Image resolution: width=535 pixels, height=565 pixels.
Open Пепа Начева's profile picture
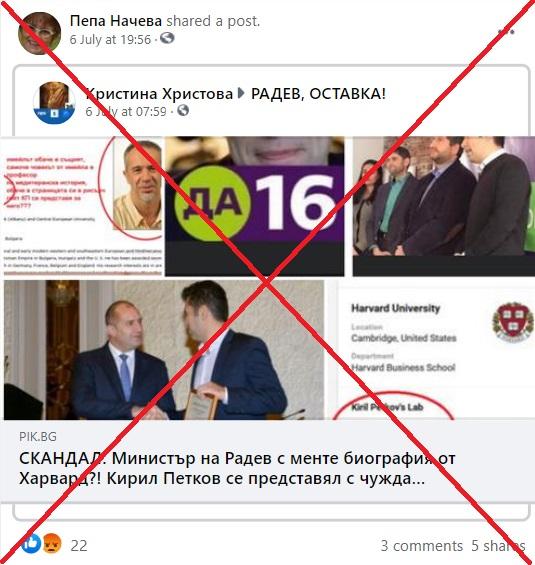coord(39,33)
